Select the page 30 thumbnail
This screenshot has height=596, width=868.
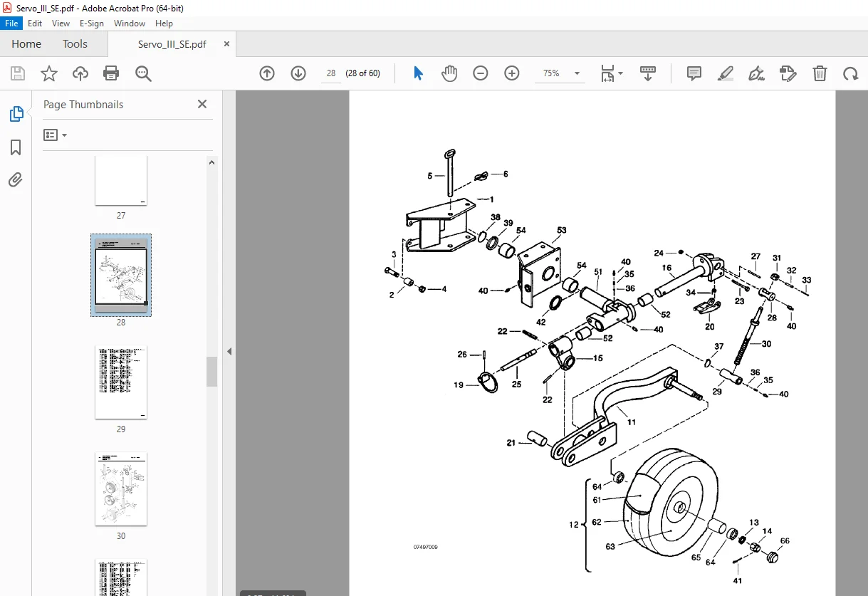[x=121, y=489]
